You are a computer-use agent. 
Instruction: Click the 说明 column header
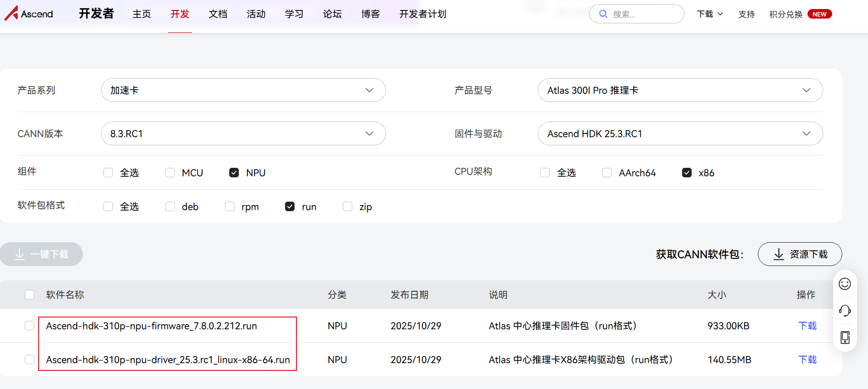pos(498,295)
